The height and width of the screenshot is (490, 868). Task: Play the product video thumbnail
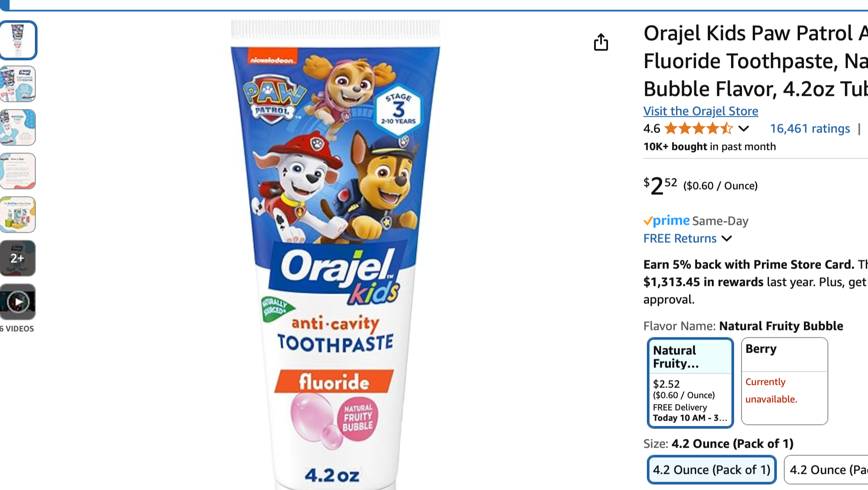click(18, 301)
